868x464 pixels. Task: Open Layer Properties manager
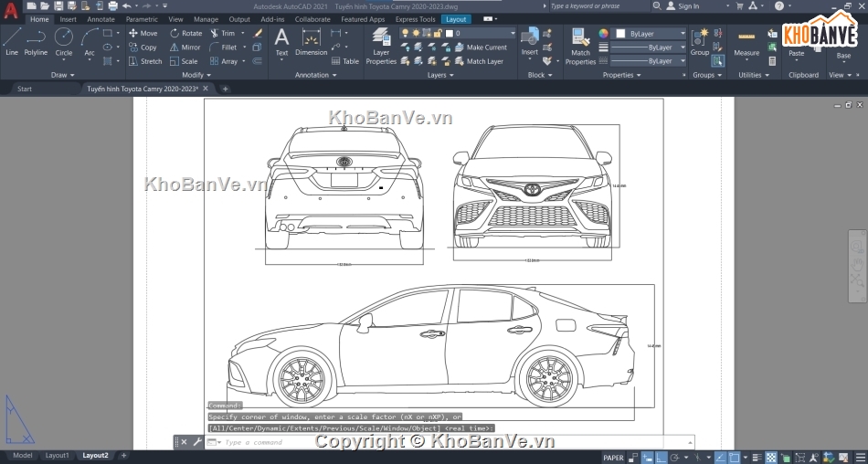click(381, 46)
